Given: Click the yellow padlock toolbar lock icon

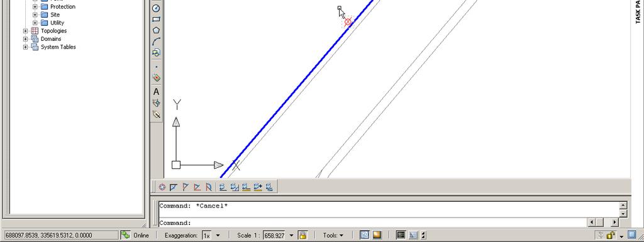Looking at the screenshot, I should [x=611, y=235].
